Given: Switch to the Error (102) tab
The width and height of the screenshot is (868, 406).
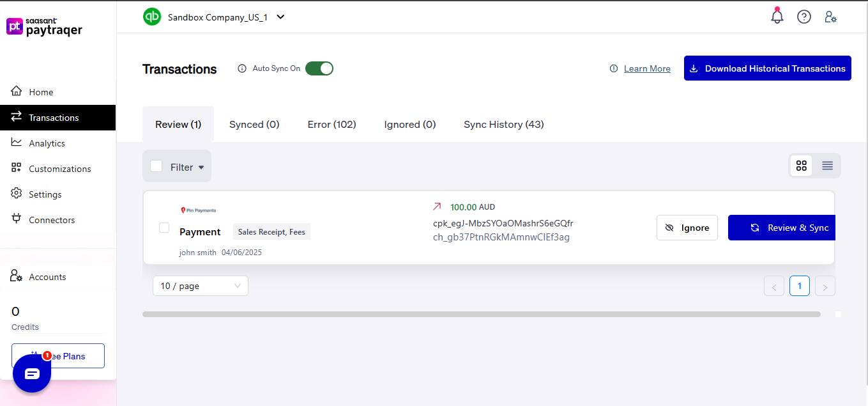Looking at the screenshot, I should [x=331, y=124].
